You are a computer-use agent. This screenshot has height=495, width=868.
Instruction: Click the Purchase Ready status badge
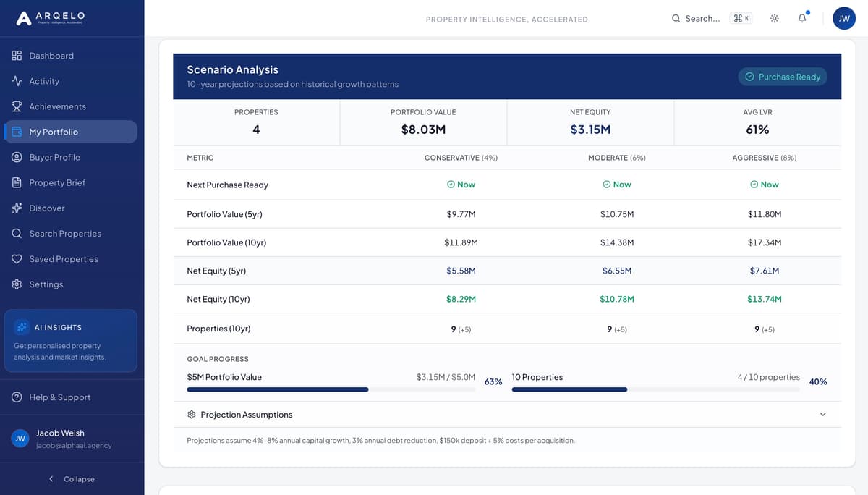(782, 77)
